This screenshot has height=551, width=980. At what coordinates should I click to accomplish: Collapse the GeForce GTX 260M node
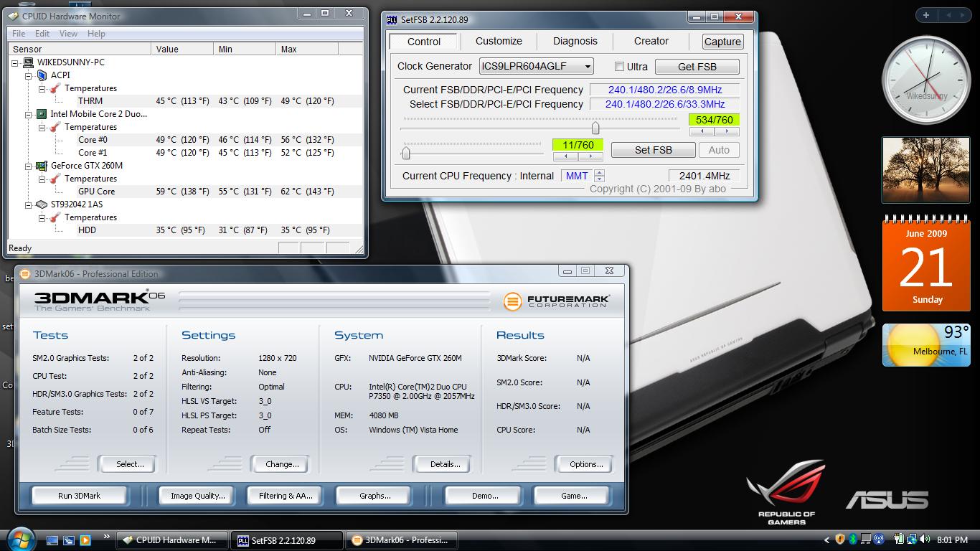[29, 166]
